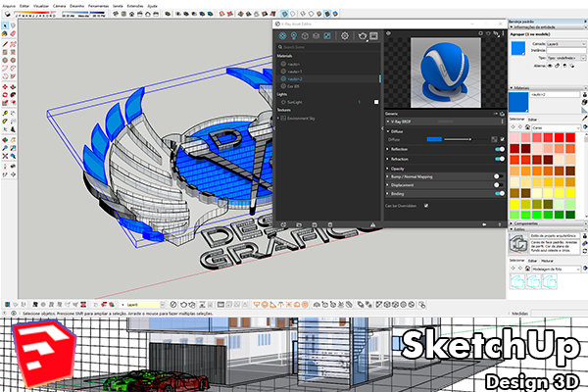Open Render Elements layers icon
The image size is (588, 392).
[x=317, y=36]
